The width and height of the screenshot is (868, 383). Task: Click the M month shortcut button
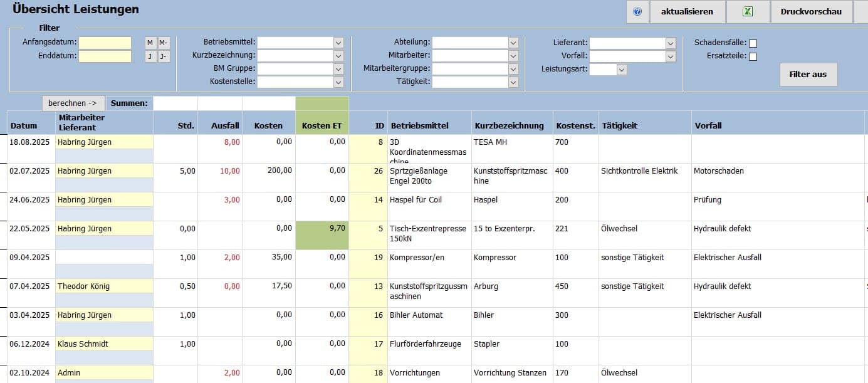pyautogui.click(x=150, y=43)
